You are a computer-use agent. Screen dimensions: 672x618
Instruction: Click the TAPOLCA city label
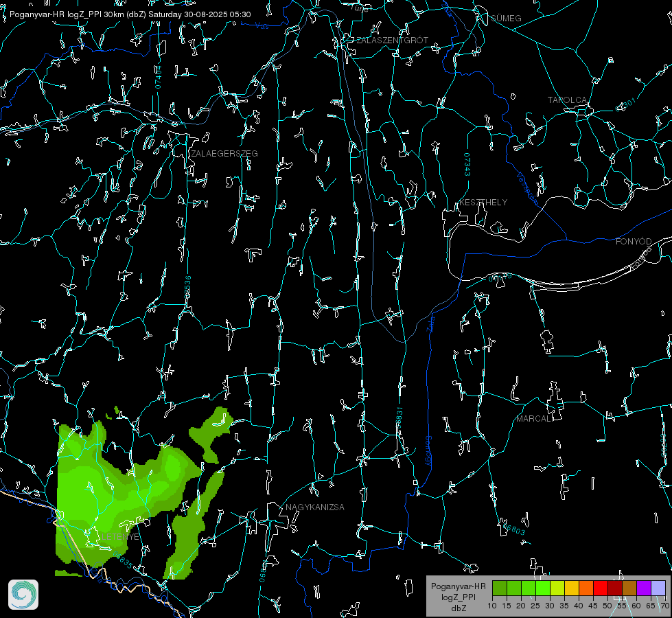(567, 100)
